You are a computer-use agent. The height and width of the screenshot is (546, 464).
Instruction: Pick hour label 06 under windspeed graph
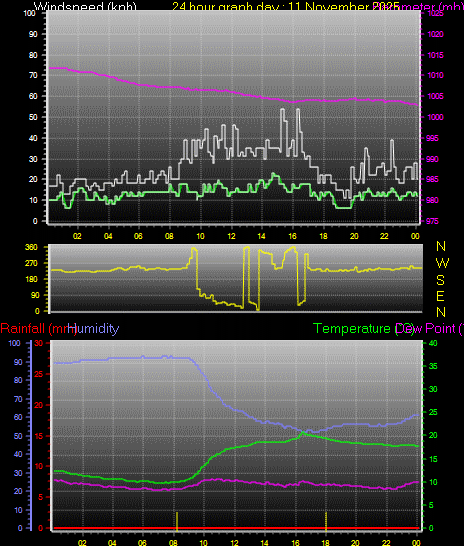138,236
